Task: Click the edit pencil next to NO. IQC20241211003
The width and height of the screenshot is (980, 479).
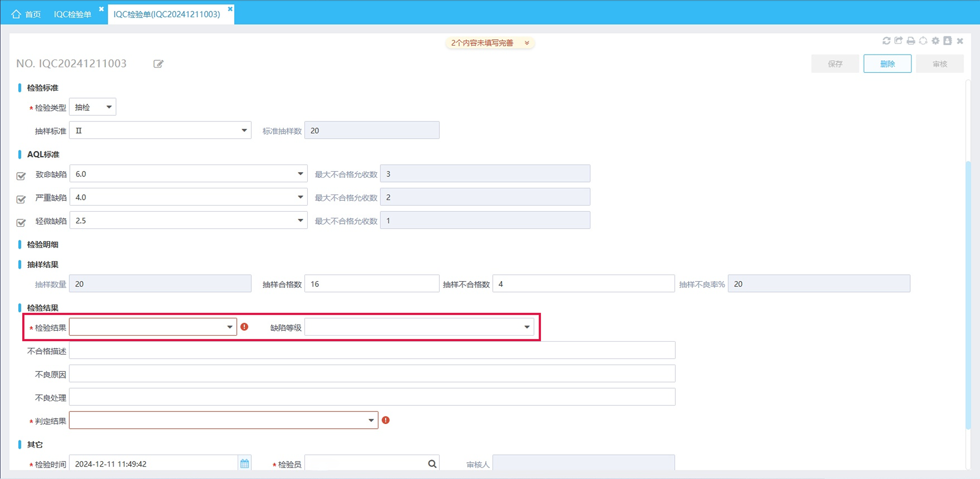Action: point(158,64)
